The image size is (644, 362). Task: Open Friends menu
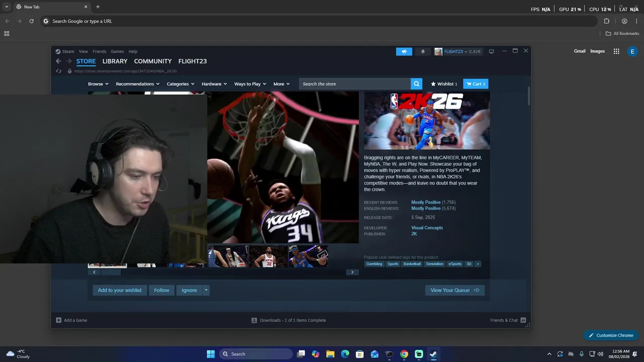[x=99, y=51]
